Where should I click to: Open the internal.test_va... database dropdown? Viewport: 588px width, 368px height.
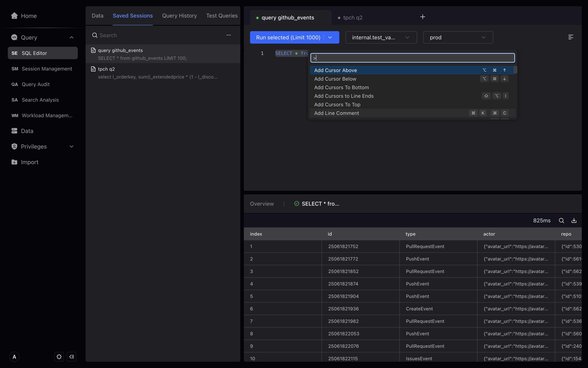[x=381, y=37]
